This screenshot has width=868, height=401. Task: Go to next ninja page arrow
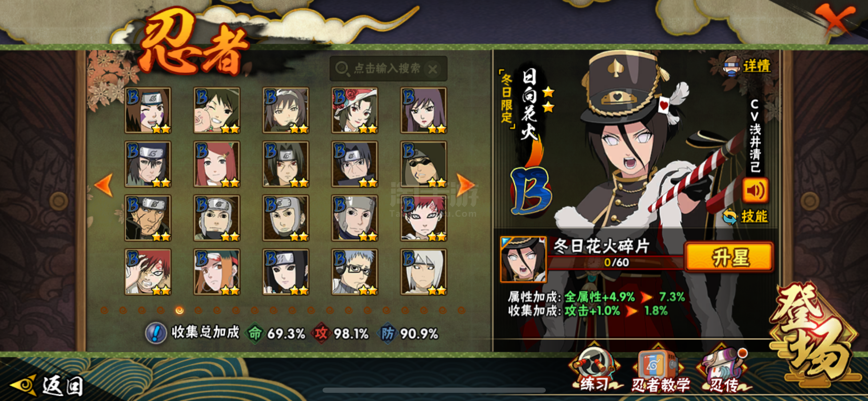point(466,185)
